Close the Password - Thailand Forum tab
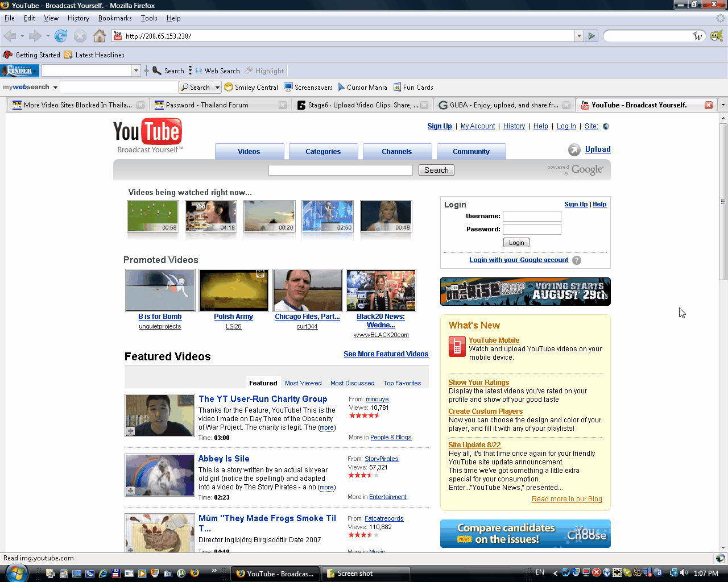Viewport: 728px width, 582px height. 283,105
